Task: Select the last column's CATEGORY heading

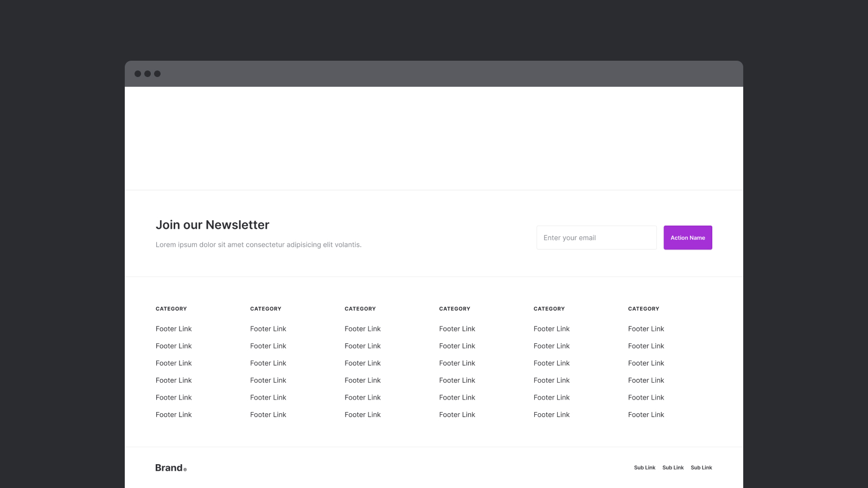Action: (x=643, y=309)
